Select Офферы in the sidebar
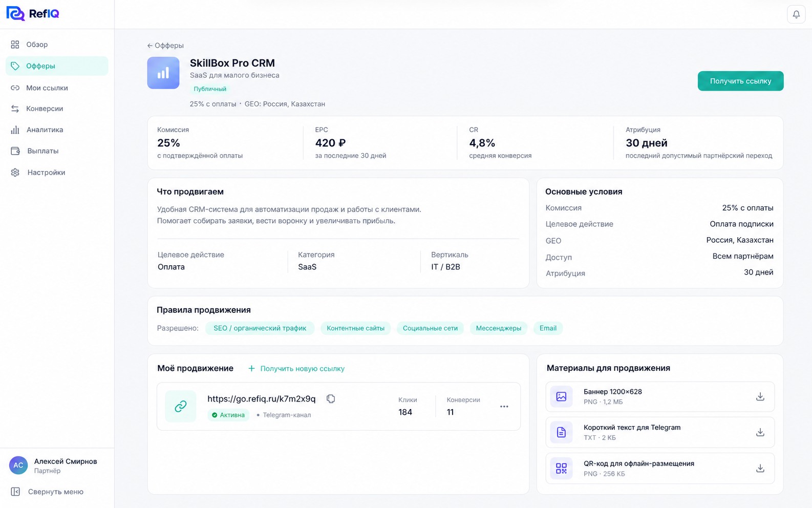Image resolution: width=812 pixels, height=508 pixels. point(57,66)
